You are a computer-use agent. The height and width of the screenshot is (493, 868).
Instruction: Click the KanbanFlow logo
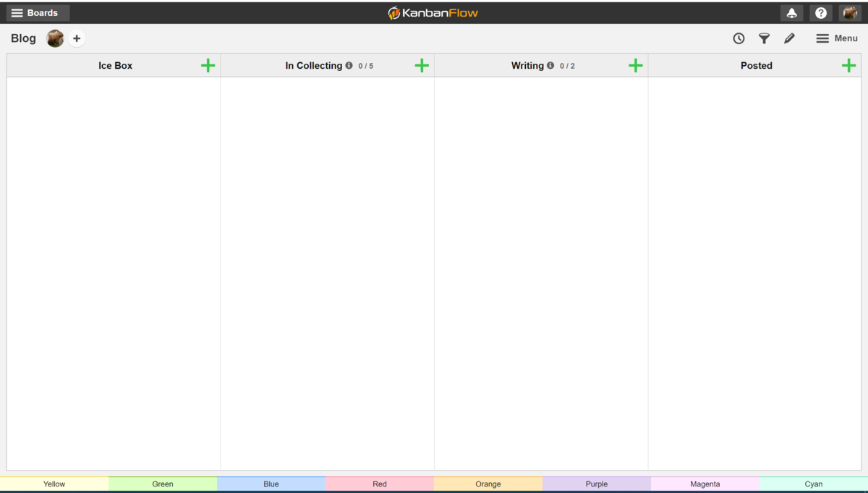pyautogui.click(x=433, y=13)
